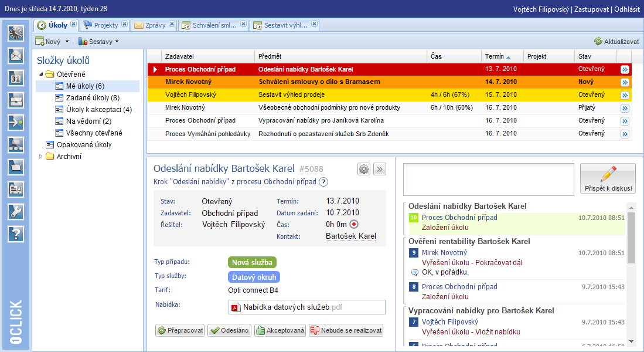644x352 pixels.
Task: Click the Přepracovat button
Action: point(180,330)
